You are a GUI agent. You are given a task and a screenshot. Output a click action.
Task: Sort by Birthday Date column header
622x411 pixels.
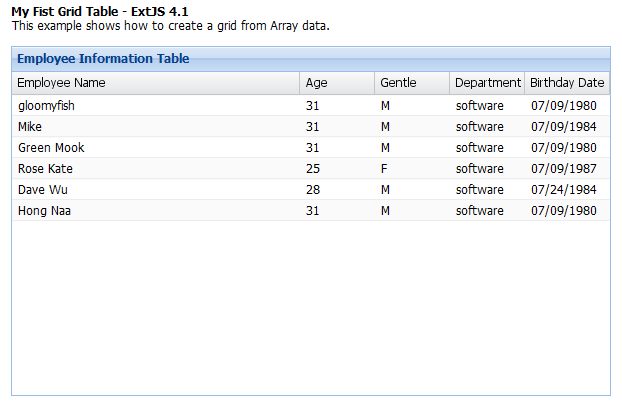pyautogui.click(x=567, y=83)
